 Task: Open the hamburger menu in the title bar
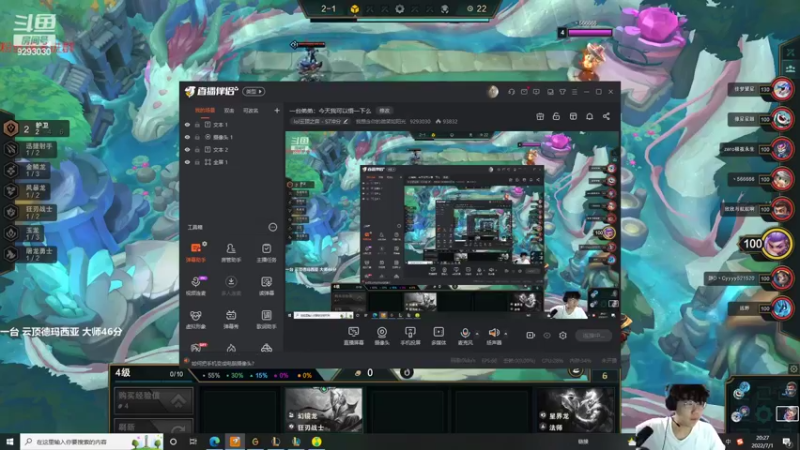click(x=574, y=92)
